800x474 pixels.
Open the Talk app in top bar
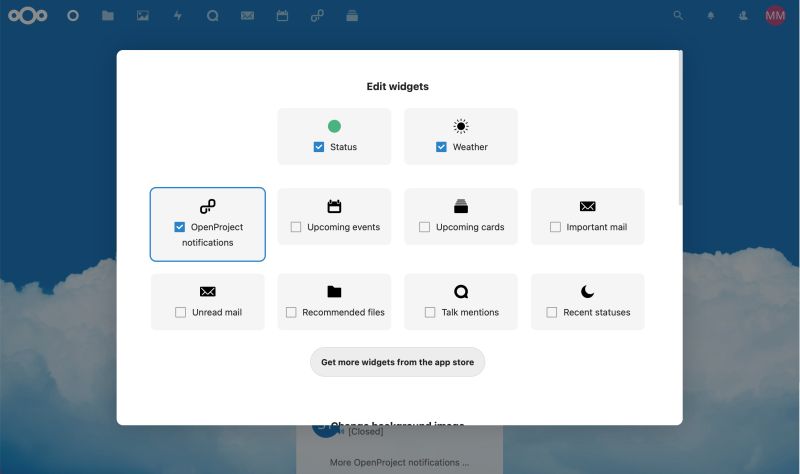(213, 16)
